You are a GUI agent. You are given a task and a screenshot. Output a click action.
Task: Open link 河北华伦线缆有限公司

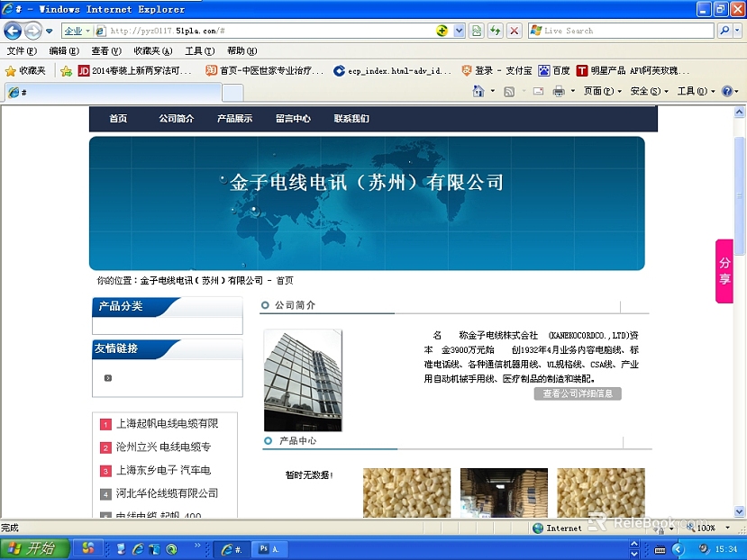point(167,493)
